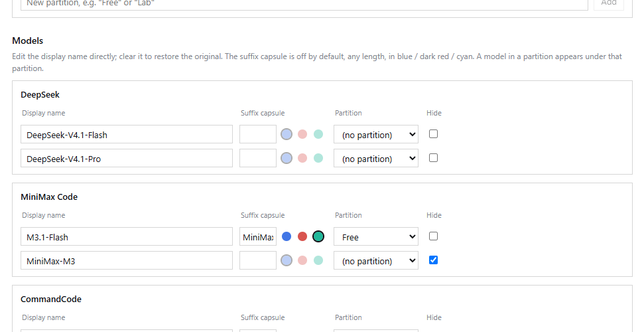Edit the MiniMax-M3 display name field

pos(127,260)
